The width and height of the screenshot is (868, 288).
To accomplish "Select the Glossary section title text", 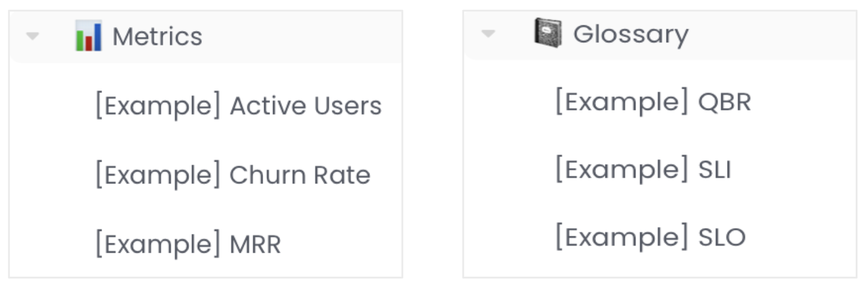I will click(x=630, y=34).
